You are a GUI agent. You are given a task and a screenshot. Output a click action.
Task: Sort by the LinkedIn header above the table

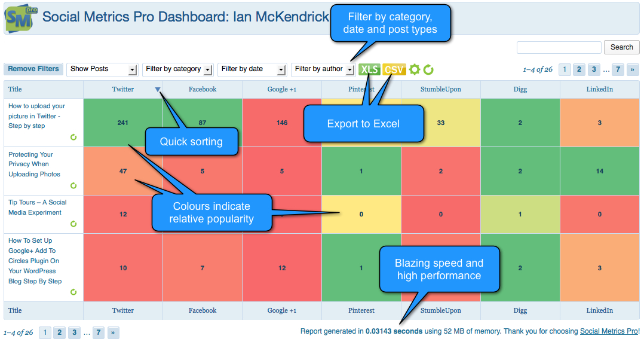(600, 89)
